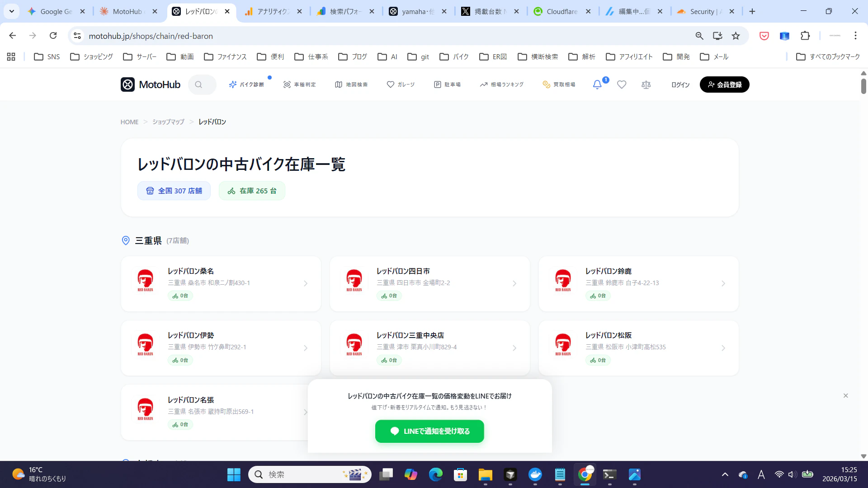Open the notifications bell icon

(597, 84)
